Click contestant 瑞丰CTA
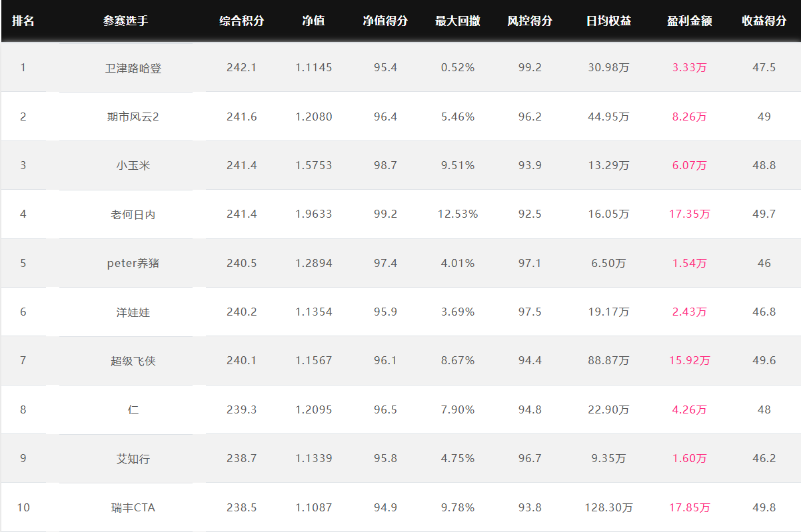 point(133,507)
